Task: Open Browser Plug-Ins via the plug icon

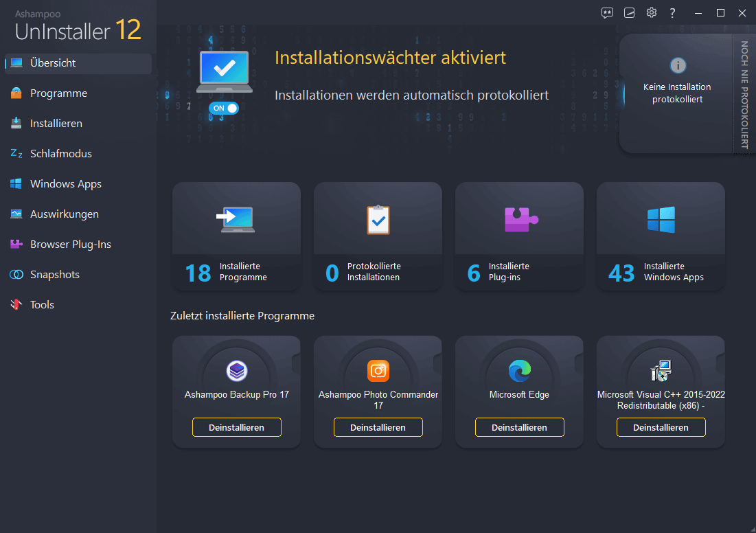Action: click(x=15, y=244)
